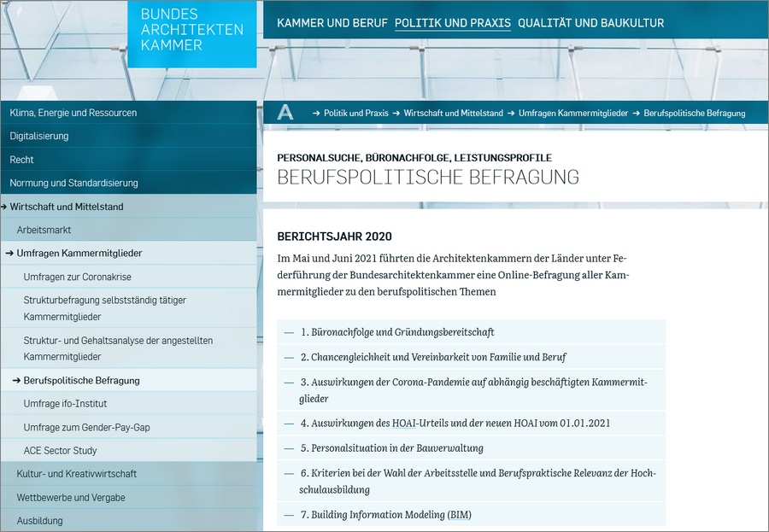The height and width of the screenshot is (532, 769).
Task: Click the 'A' home icon in breadcrumb
Action: tap(285, 112)
